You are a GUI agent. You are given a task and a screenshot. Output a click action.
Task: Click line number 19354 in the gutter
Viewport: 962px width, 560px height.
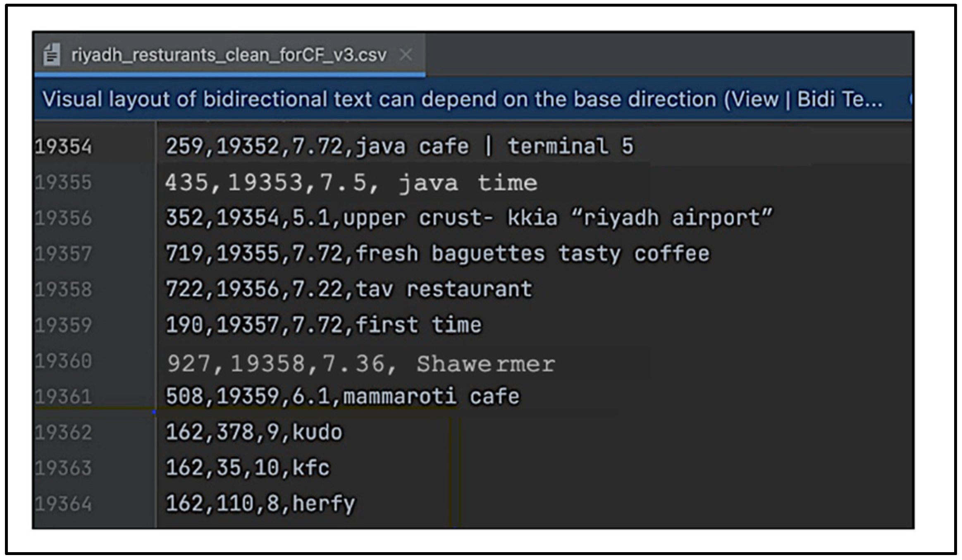point(63,147)
